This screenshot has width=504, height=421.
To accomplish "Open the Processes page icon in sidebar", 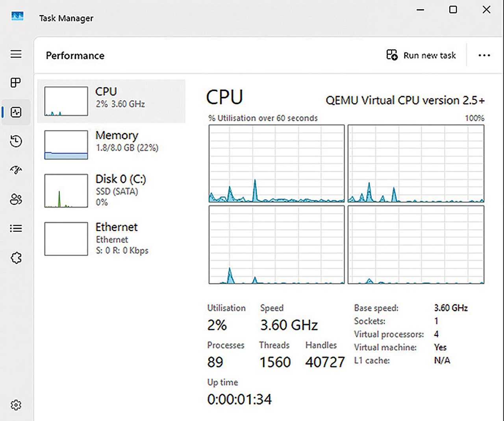I will pyautogui.click(x=16, y=83).
